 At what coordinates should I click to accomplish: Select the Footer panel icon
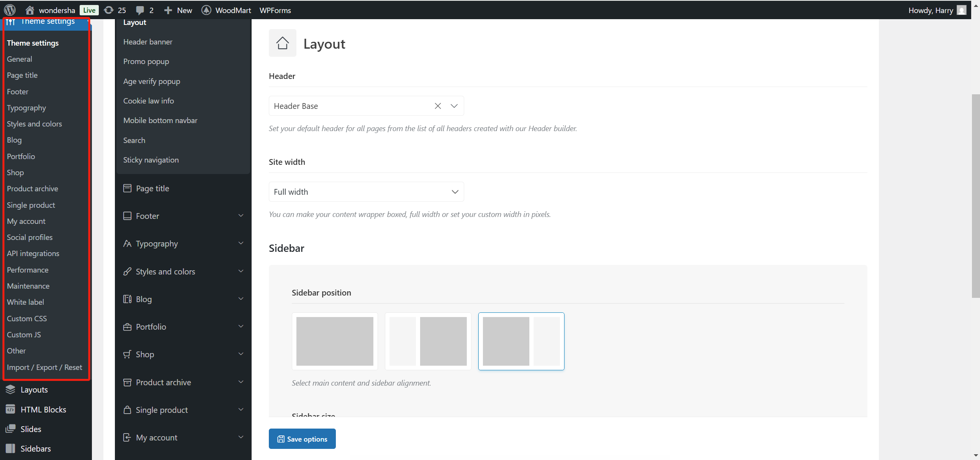coord(128,216)
